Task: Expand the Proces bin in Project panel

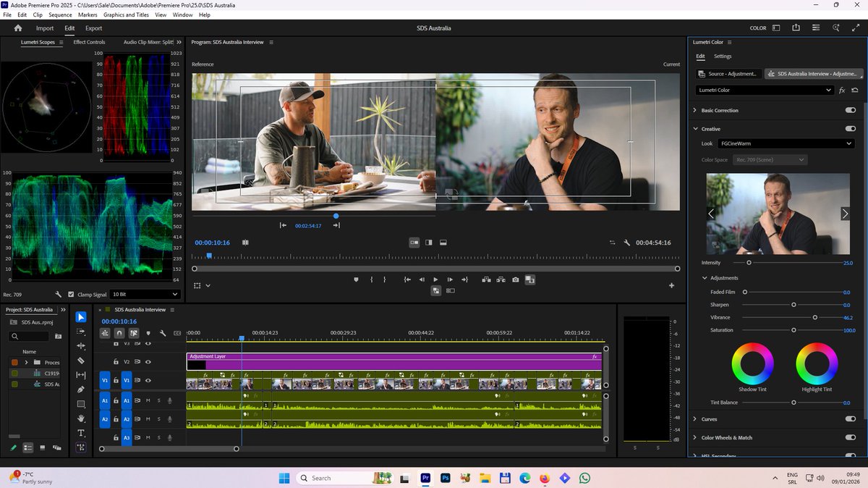Action: click(27, 362)
